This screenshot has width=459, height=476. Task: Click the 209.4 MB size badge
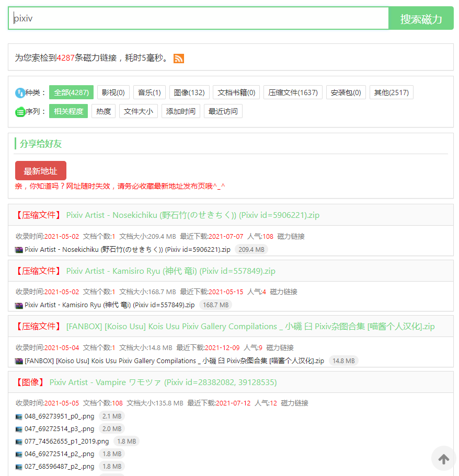coord(251,250)
